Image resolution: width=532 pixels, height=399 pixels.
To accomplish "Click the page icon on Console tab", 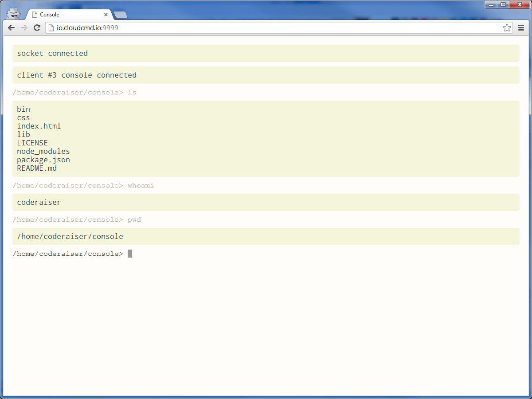I will click(x=35, y=15).
